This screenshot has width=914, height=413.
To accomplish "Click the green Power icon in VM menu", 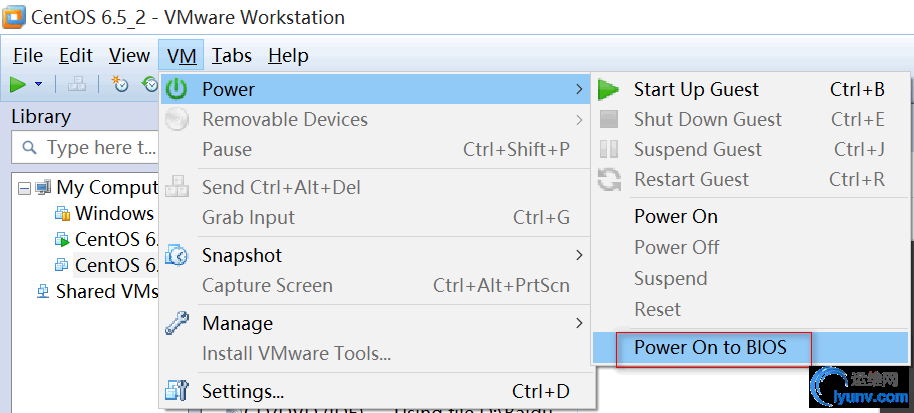I will [x=177, y=90].
